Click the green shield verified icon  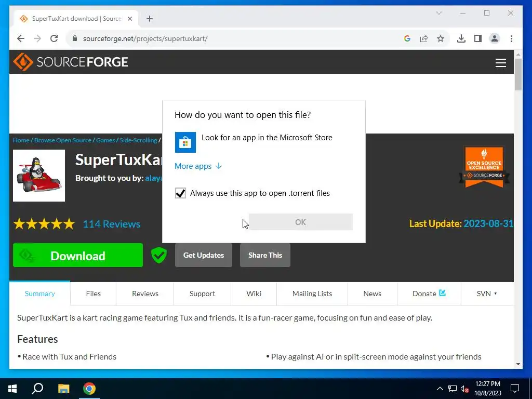[159, 255]
